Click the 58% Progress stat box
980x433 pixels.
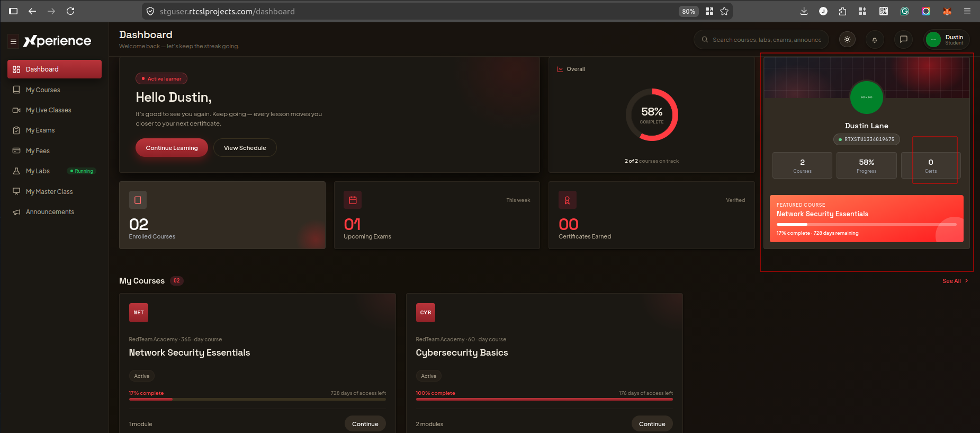[x=866, y=165]
